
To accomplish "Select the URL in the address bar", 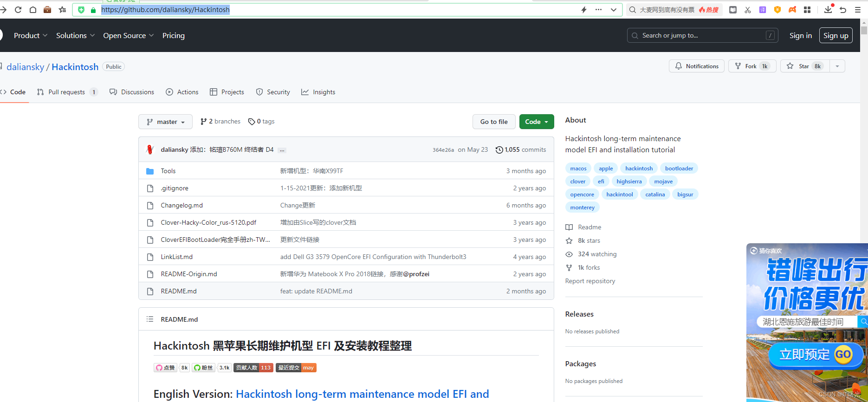I will coord(165,10).
